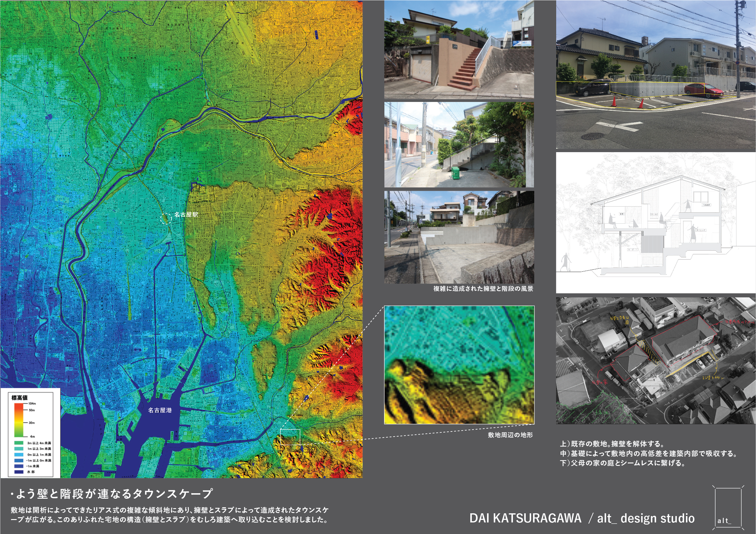Screen dimensions: 756x534
Task: Open the enlarged site terrain map thumbnail
Action: pos(459,365)
